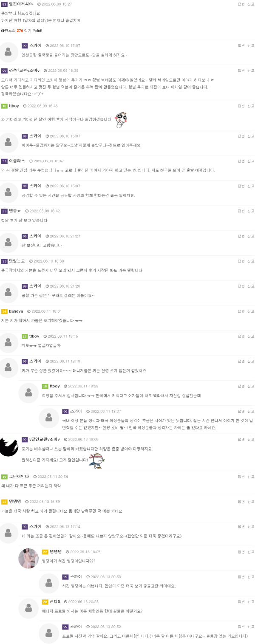The image size is (255, 644).
Task: Click 답변 on 잔디0's comment
Action: click(x=241, y=602)
